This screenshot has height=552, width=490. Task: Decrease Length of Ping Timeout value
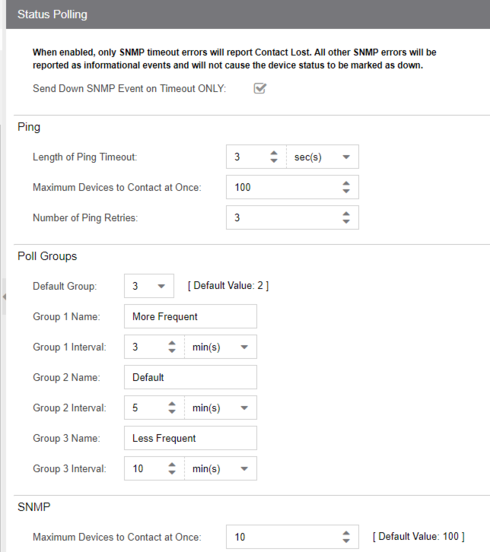pos(274,161)
